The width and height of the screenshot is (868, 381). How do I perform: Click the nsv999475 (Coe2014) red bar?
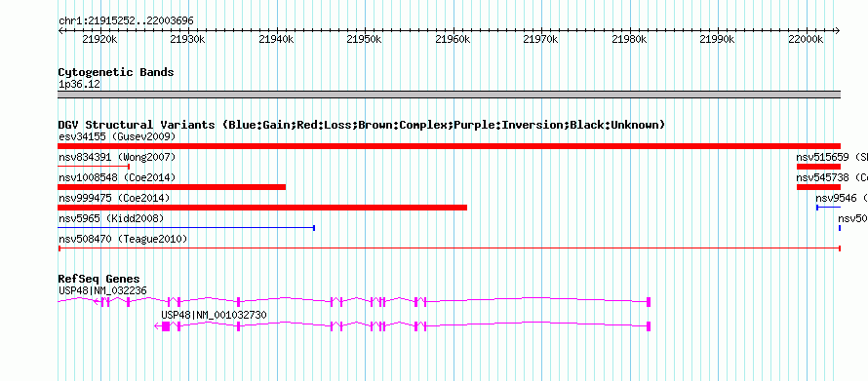click(x=262, y=208)
